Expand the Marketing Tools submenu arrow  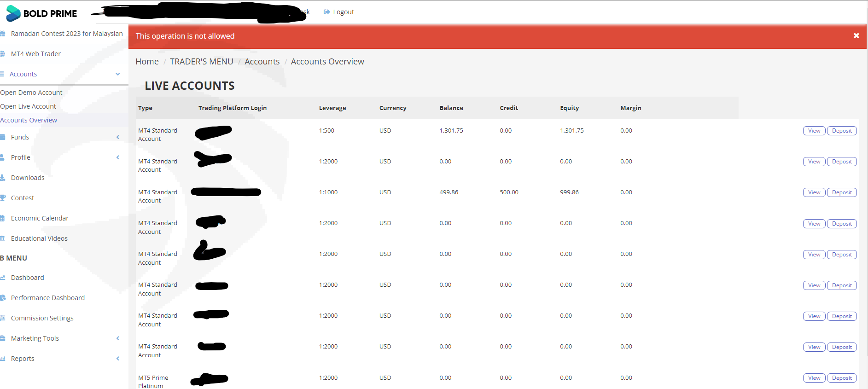(x=118, y=338)
